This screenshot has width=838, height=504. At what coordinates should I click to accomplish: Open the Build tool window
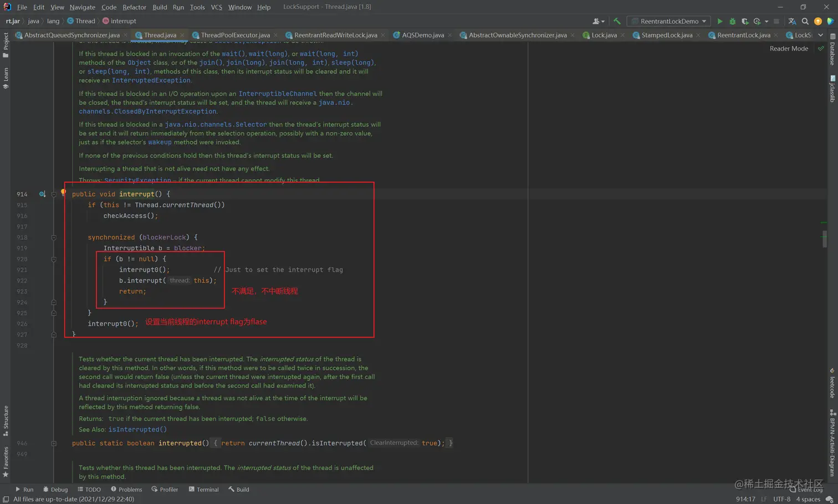pyautogui.click(x=239, y=490)
